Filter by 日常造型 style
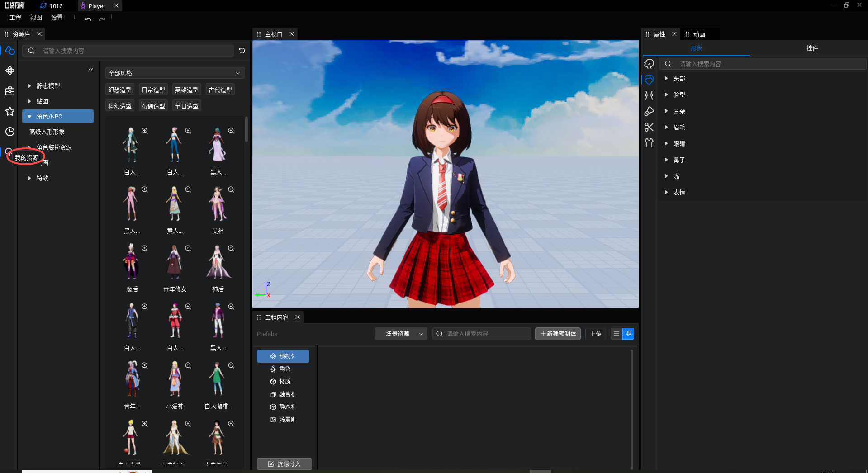 (x=153, y=90)
